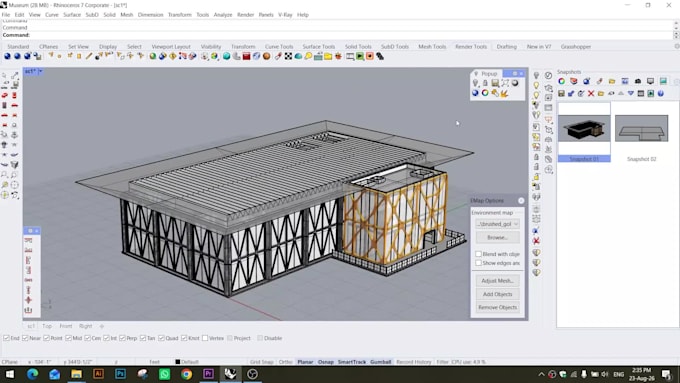The height and width of the screenshot is (383, 680).
Task: Click the red square render icon in the toolbar
Action: pyautogui.click(x=246, y=56)
